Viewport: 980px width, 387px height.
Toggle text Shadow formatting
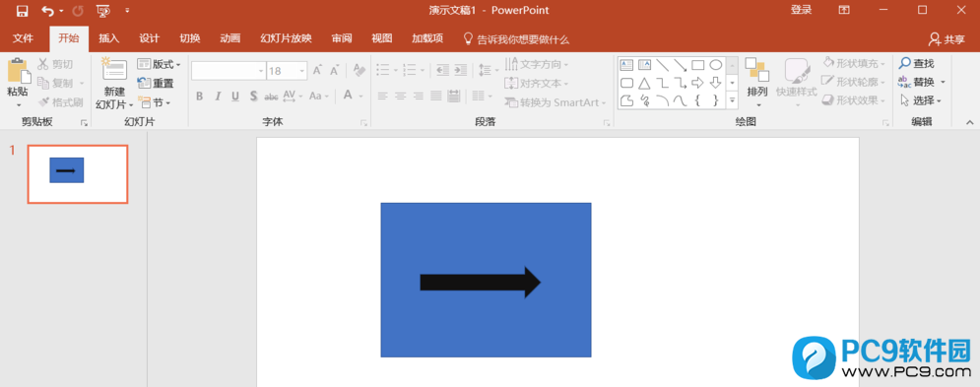[x=253, y=97]
